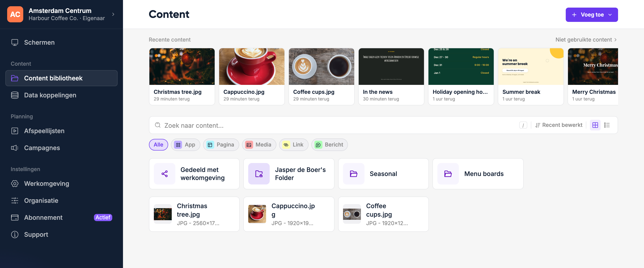Click the Afspeellijsten play icon
This screenshot has height=268, width=644.
point(15,131)
